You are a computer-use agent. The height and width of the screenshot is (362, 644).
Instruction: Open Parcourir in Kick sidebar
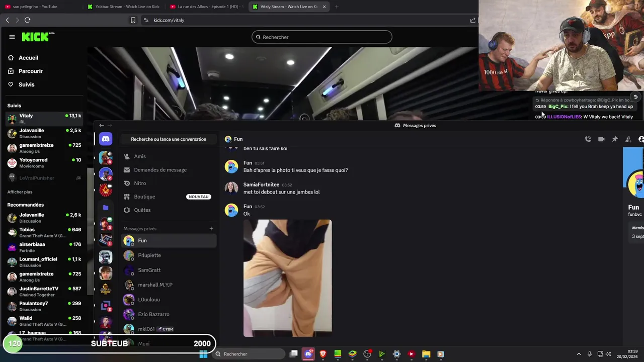point(31,71)
